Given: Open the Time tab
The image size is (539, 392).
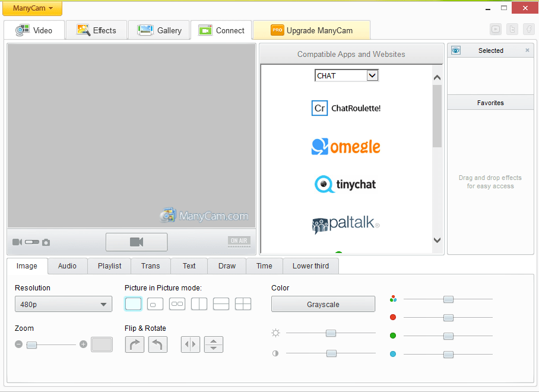Looking at the screenshot, I should tap(264, 266).
